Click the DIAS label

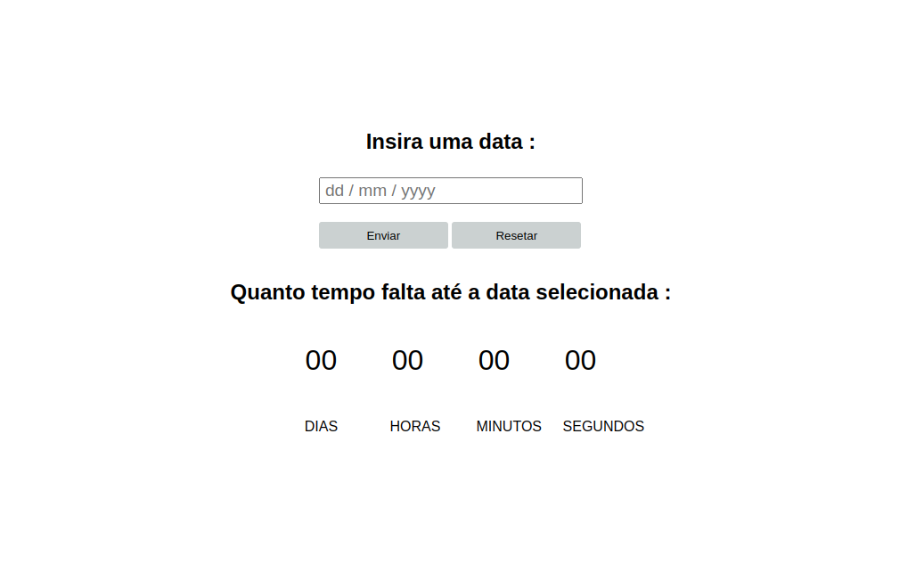(321, 427)
